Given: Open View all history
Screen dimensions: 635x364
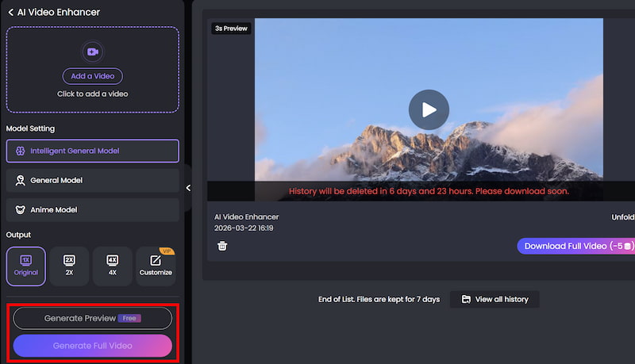Looking at the screenshot, I should [x=495, y=299].
